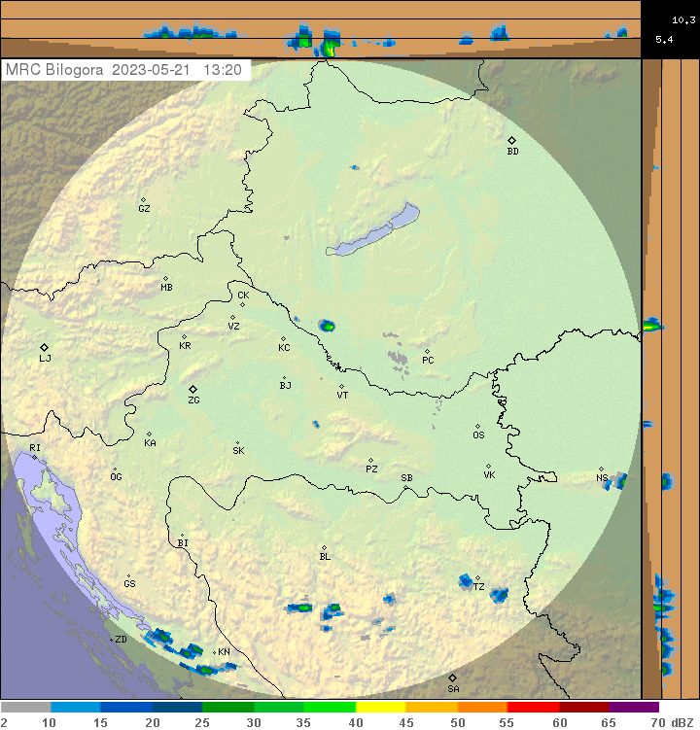Click the gray 2-10 dBZ legend swatch
The image size is (700, 730).
pyautogui.click(x=25, y=708)
